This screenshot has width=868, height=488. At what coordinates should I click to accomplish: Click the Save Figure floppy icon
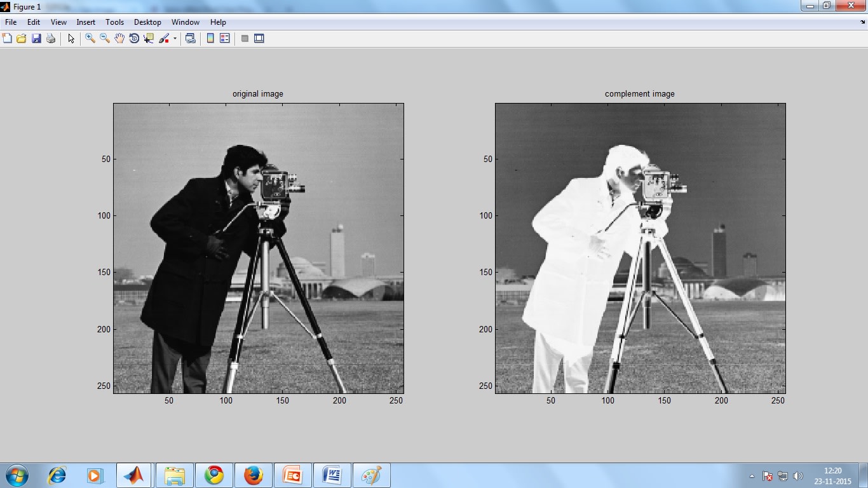(x=36, y=39)
